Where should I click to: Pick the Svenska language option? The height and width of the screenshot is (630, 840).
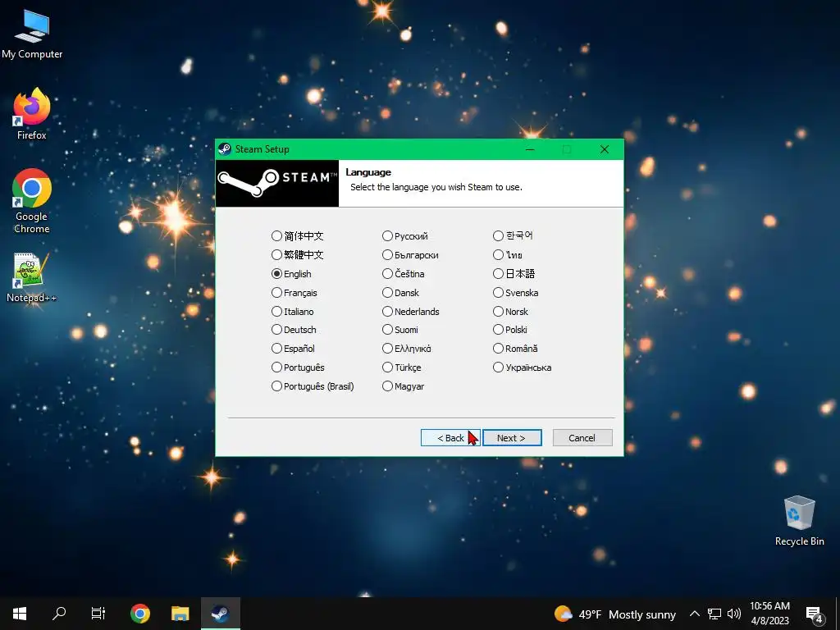click(516, 293)
